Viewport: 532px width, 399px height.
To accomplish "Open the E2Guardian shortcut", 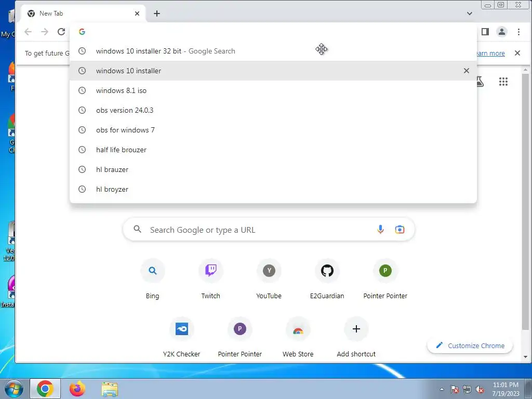I will pos(327,279).
